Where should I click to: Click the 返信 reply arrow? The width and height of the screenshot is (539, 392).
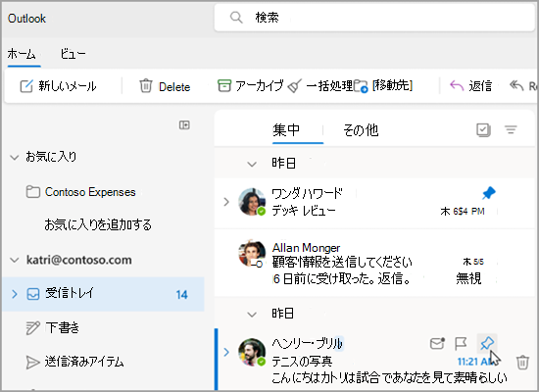tap(457, 85)
